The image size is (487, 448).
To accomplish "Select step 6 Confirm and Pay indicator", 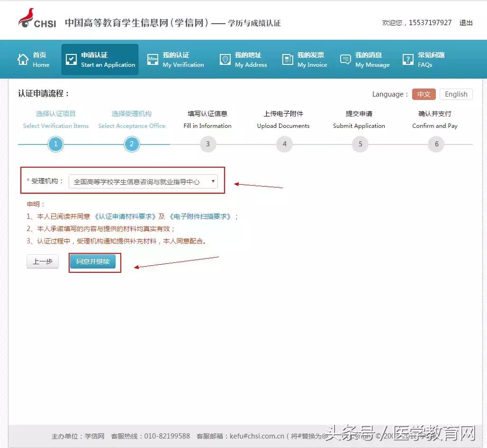I will 436,144.
